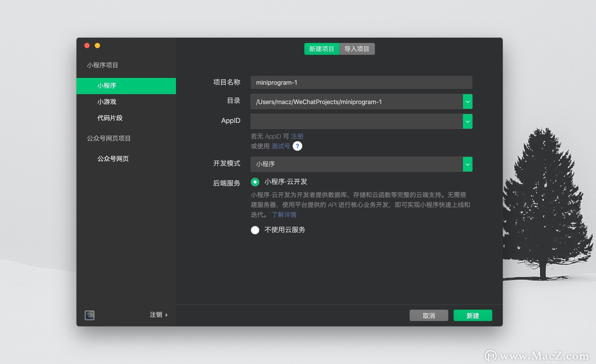Click the 取消 cancel button
Image resolution: width=596 pixels, height=364 pixels.
(x=429, y=315)
